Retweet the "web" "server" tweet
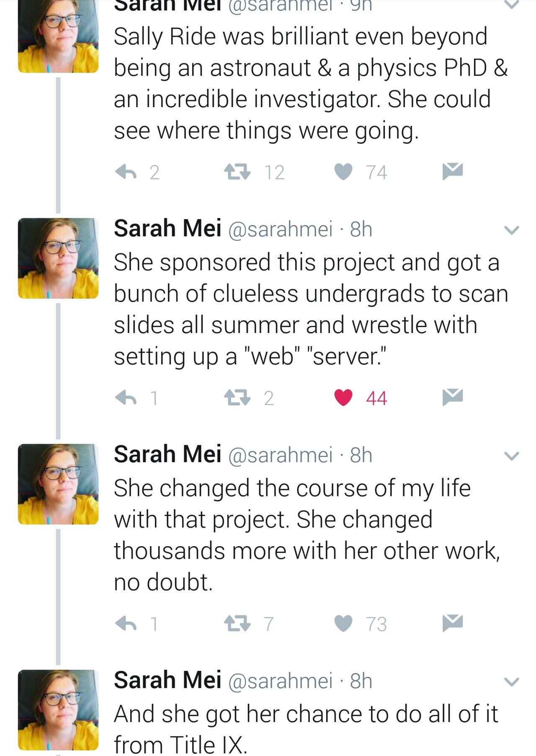This screenshot has height=756, width=536. (237, 397)
